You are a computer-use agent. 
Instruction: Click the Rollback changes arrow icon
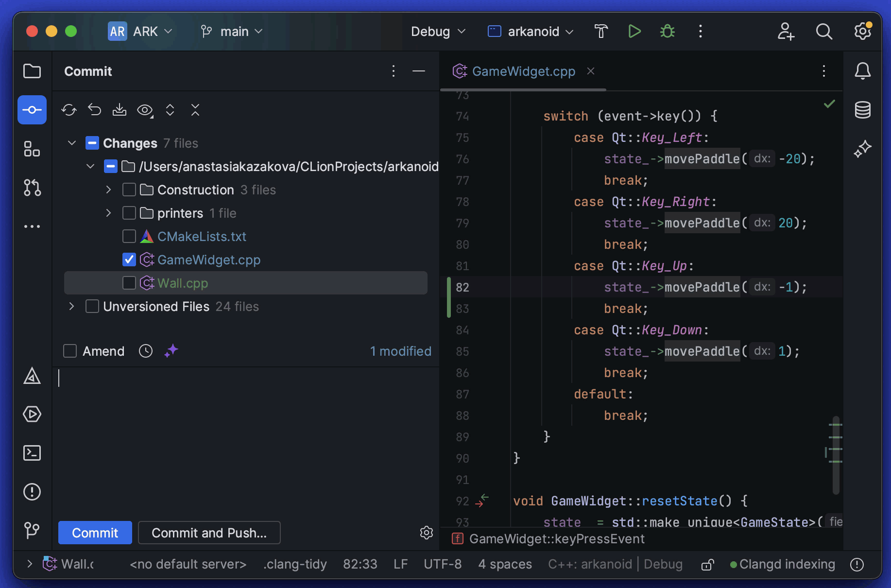point(94,110)
